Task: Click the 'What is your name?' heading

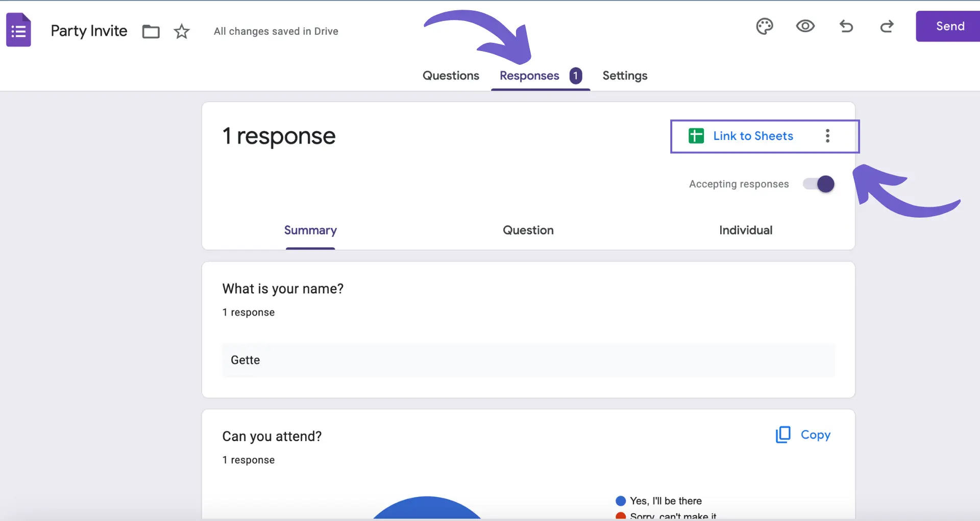Action: 283,289
